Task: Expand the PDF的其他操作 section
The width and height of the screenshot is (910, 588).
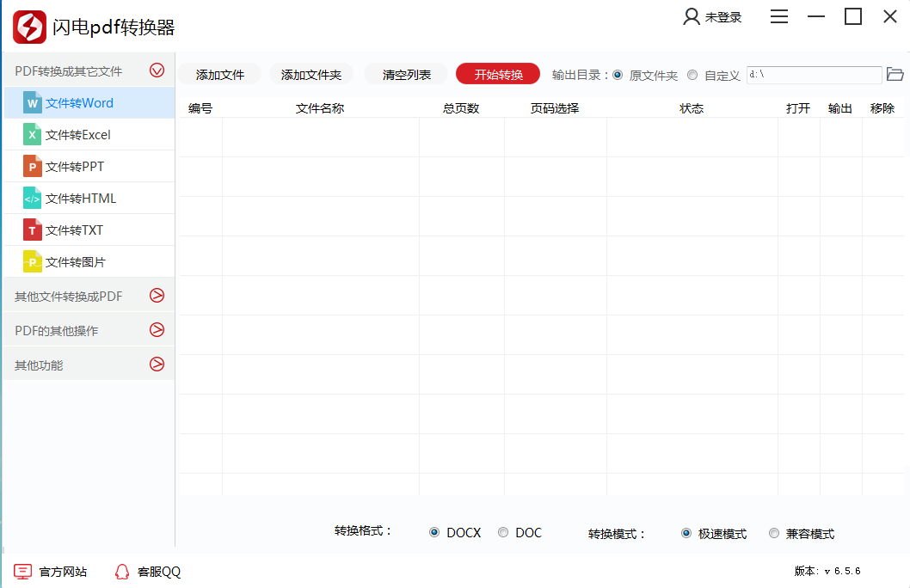Action: 157,329
